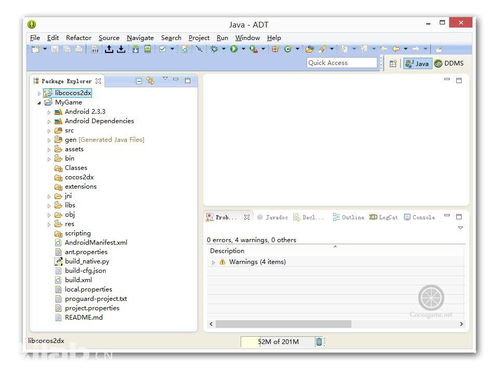This screenshot has height=370, width=499.
Task: Switch to the Java perspective
Action: (x=417, y=63)
